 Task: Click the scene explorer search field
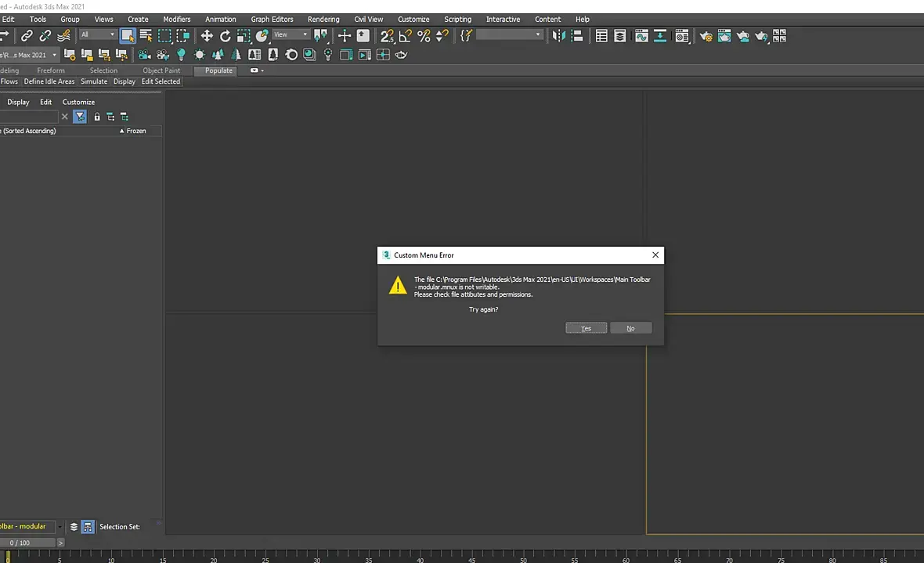pos(28,117)
